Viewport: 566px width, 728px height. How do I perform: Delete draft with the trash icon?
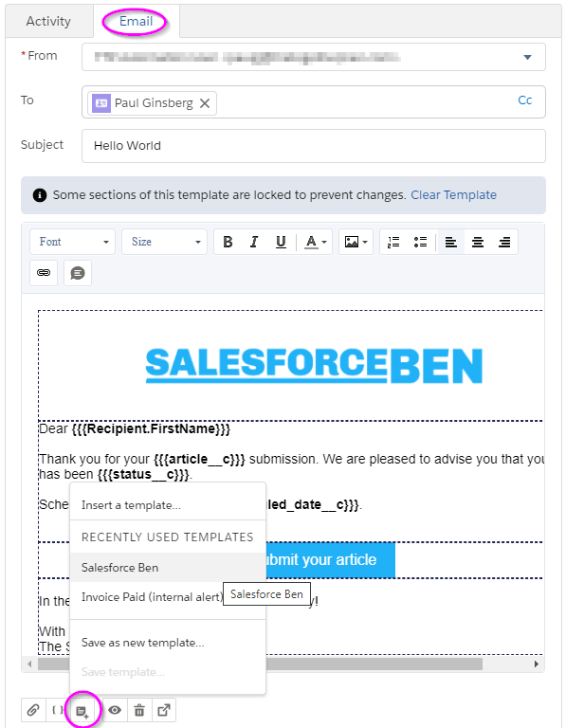click(139, 710)
